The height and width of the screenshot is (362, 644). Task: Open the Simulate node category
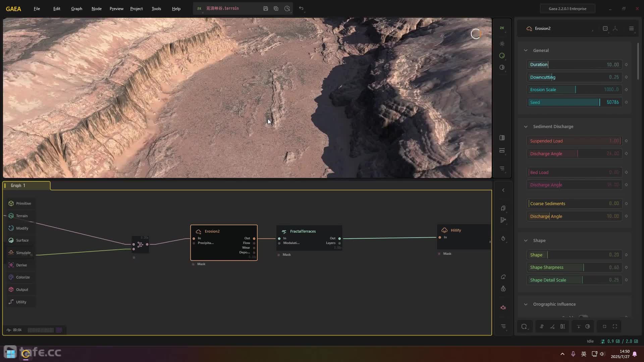click(23, 253)
